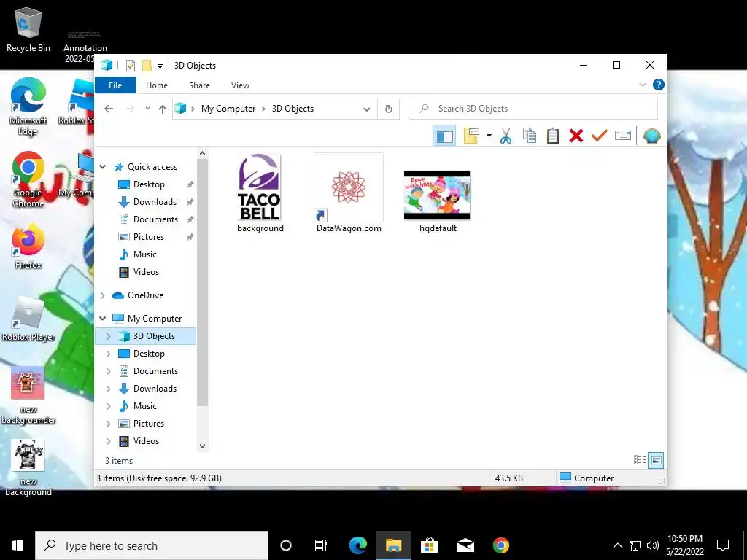Expand the 3D Objects tree node
747x560 pixels.
click(x=108, y=336)
